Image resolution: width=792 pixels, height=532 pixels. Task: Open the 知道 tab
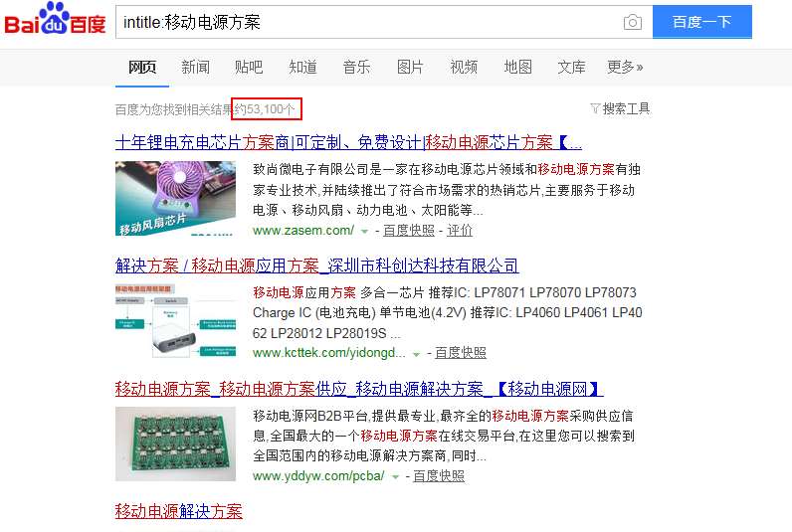[x=303, y=67]
